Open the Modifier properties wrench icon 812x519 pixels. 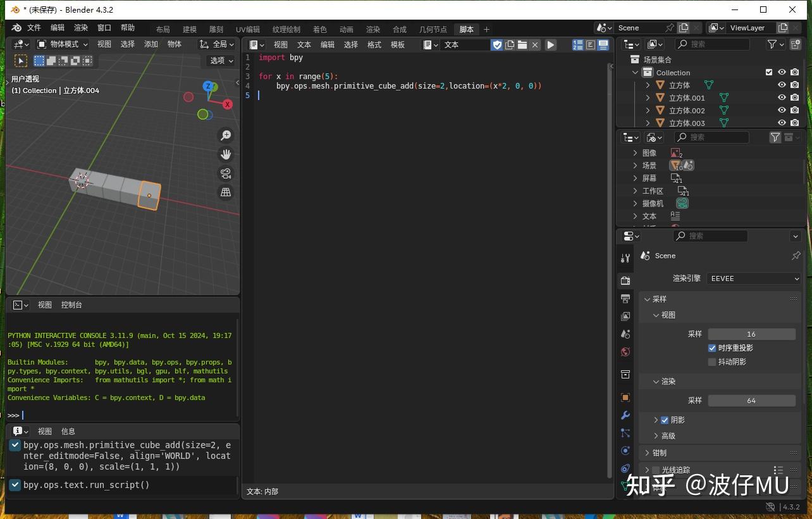[x=625, y=415]
